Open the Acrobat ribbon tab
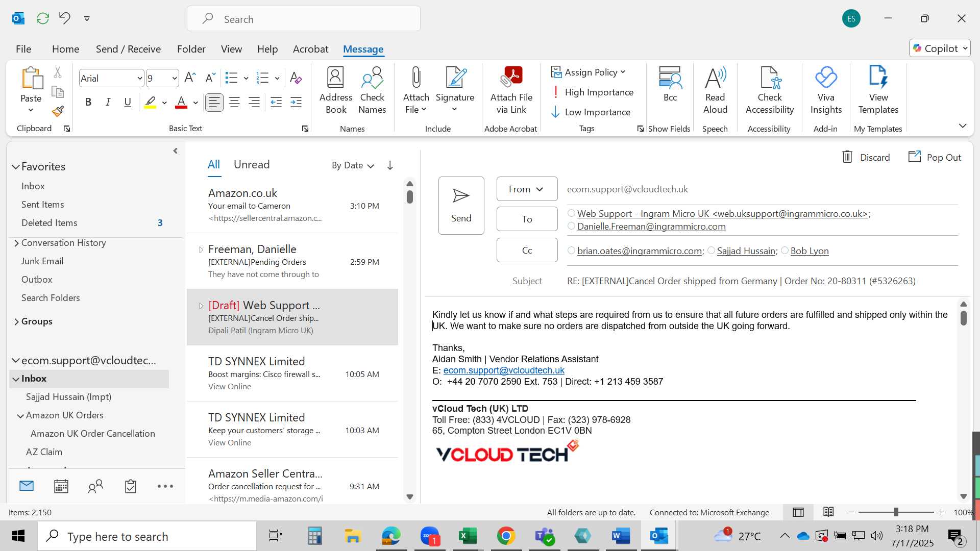 pos(310,49)
